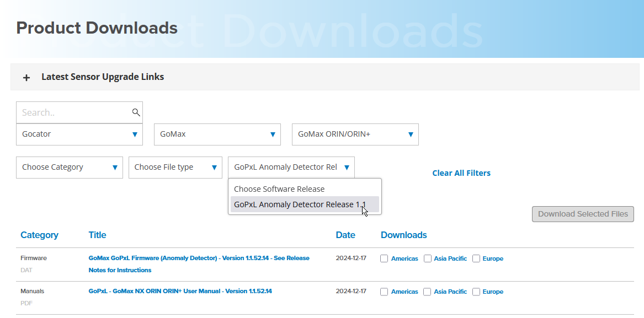Select 'Choose Software Release' option
This screenshot has width=644, height=318.
click(x=279, y=189)
